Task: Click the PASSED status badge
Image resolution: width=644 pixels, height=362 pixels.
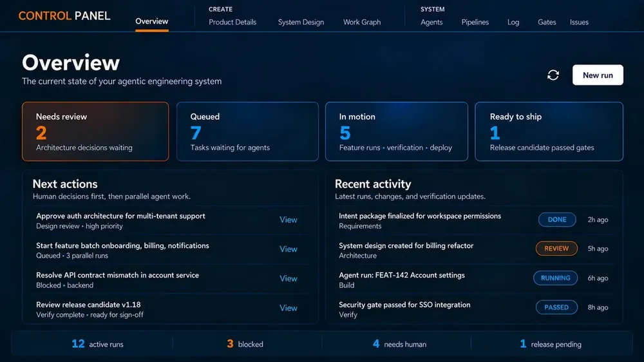Action: 556,307
